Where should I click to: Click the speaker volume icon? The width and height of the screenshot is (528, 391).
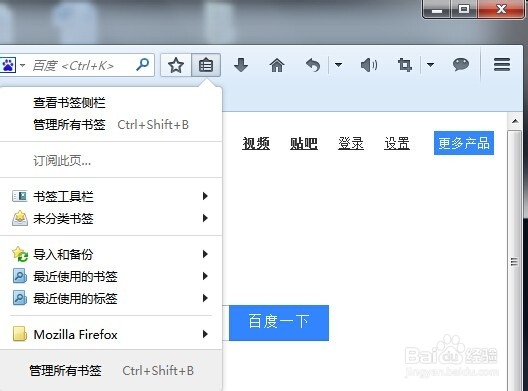(x=369, y=65)
